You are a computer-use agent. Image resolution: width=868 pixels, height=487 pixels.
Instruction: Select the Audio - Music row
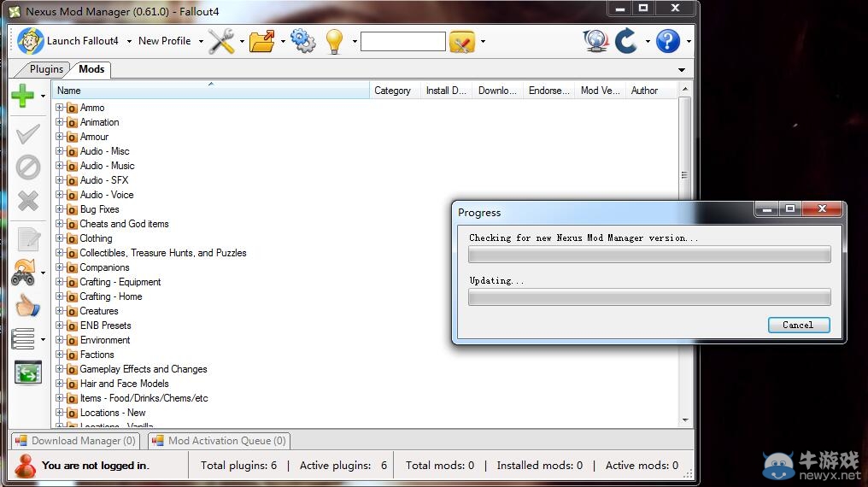pos(108,166)
